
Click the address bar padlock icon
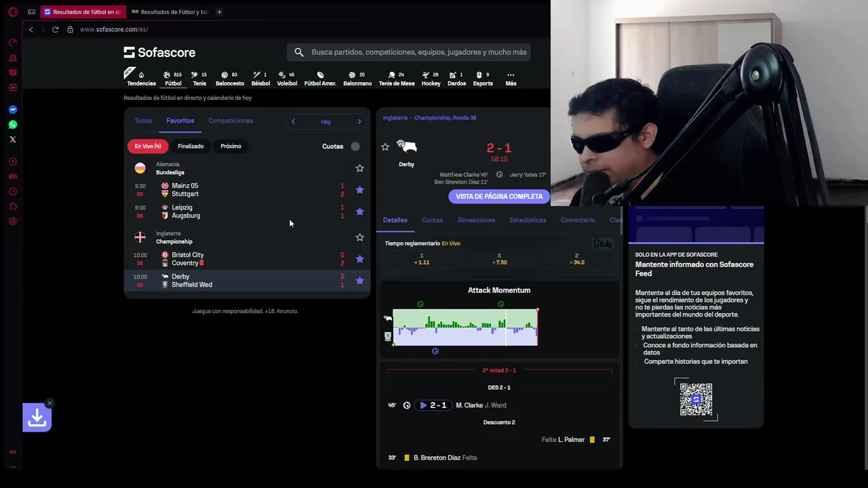(70, 29)
